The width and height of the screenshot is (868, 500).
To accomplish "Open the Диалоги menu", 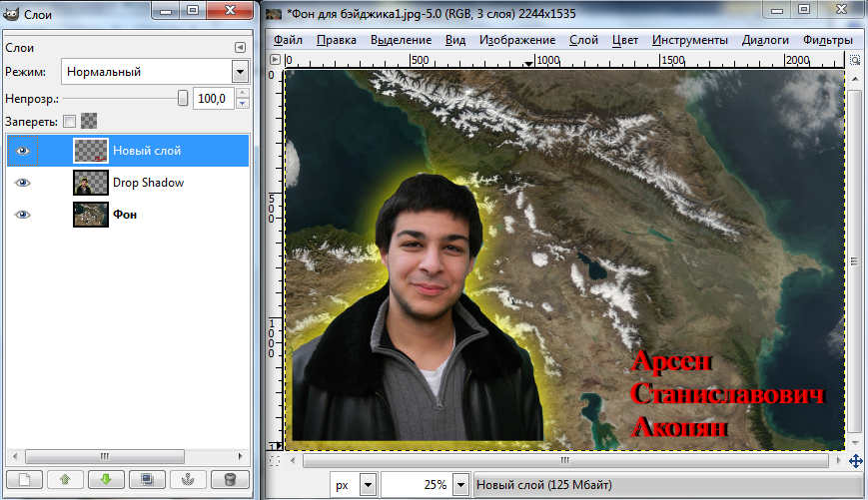I will point(765,40).
